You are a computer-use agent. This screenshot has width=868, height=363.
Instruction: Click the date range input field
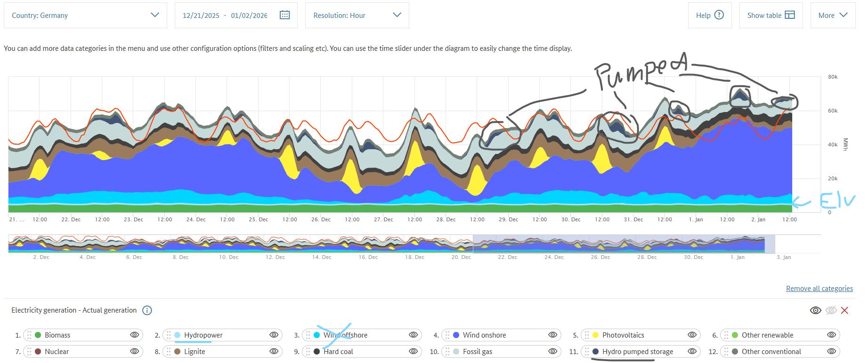point(225,16)
